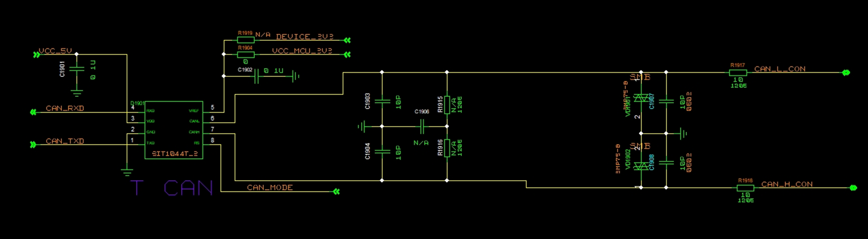Click the CAN_H_CON port connector

[x=854, y=188]
